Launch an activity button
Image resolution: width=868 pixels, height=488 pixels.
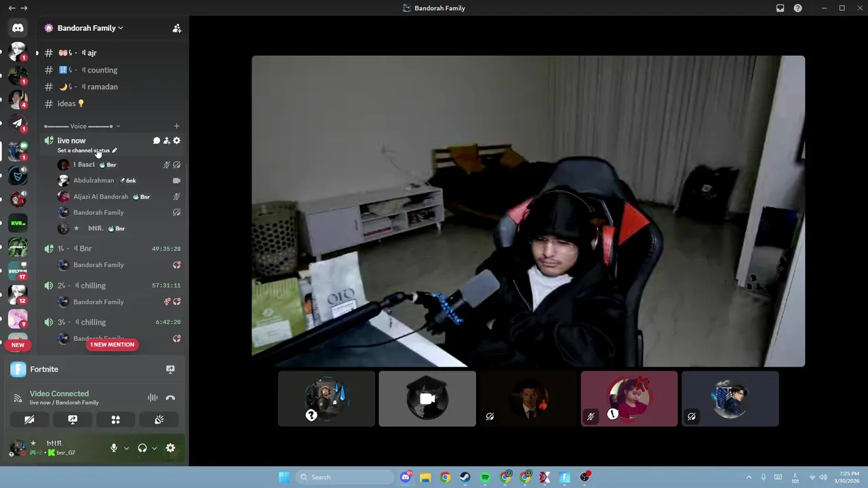116,420
